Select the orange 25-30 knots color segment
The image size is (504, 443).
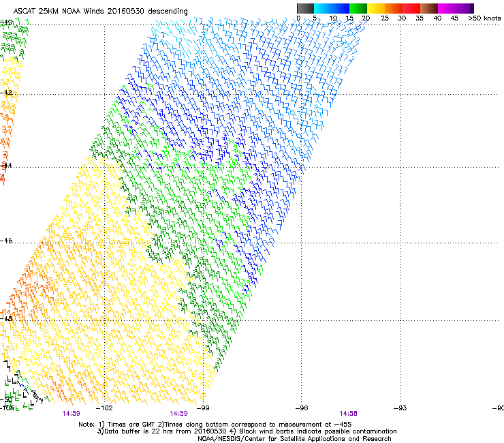point(394,8)
